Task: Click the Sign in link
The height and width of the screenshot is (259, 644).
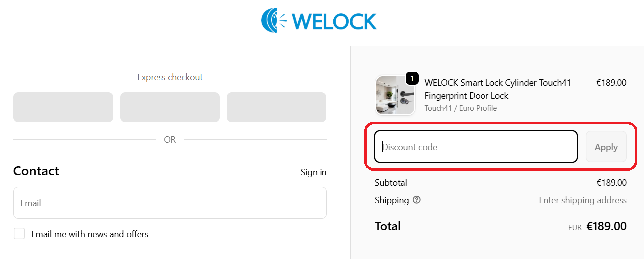Action: [313, 172]
